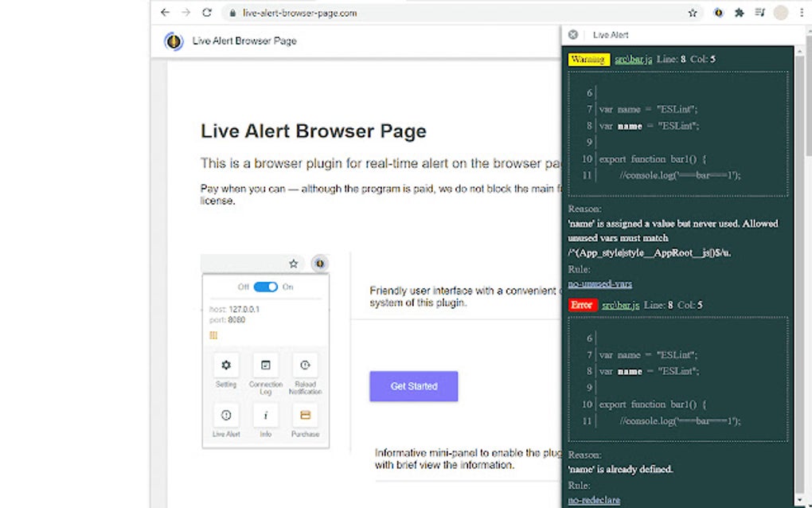Open the Setting gear in the plugin panel

click(225, 365)
